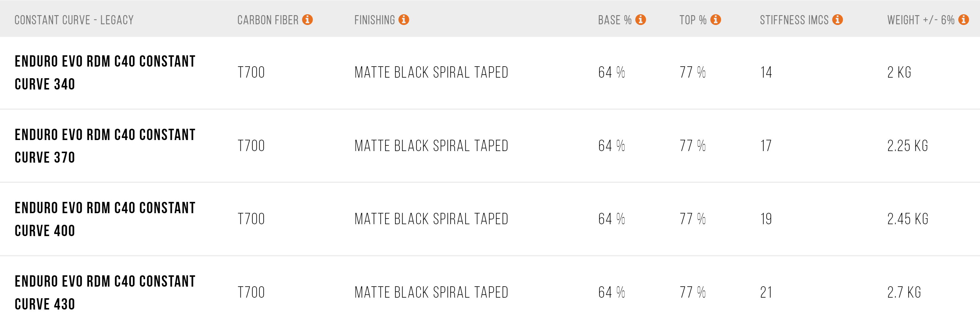Click the 2 KG weight value

pyautogui.click(x=899, y=72)
